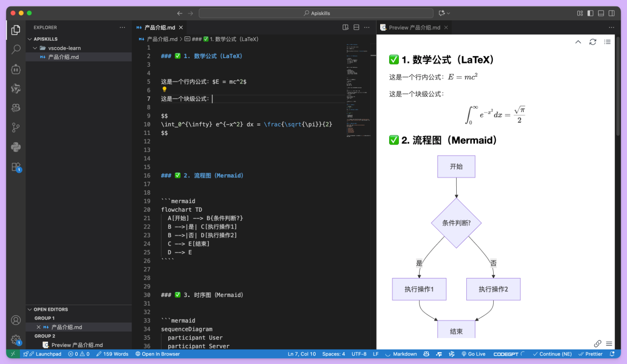Viewport: 627px width, 364px height.
Task: Click Go Live in the status bar
Action: pos(473,354)
